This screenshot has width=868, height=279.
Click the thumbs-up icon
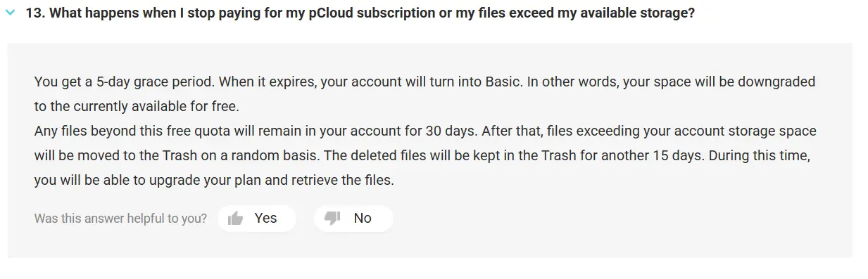pyautogui.click(x=236, y=219)
